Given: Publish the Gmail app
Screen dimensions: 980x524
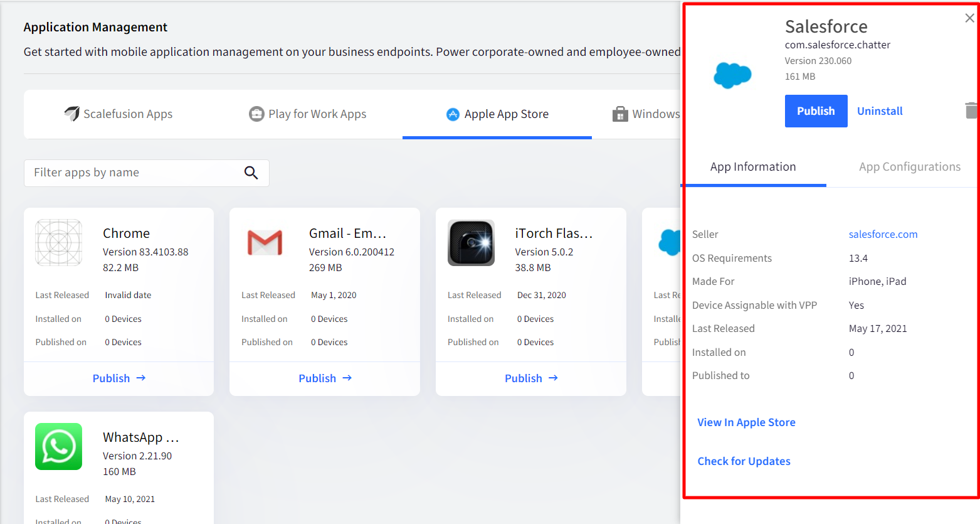Looking at the screenshot, I should (325, 378).
